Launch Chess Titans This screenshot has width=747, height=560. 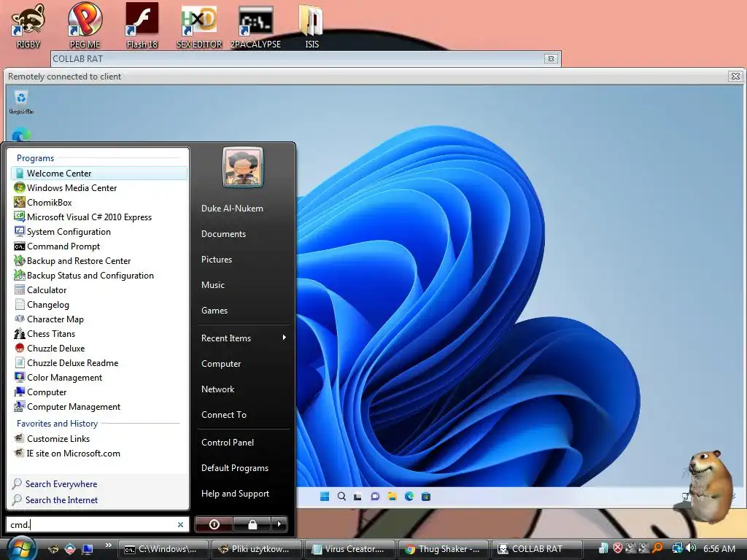99,334
